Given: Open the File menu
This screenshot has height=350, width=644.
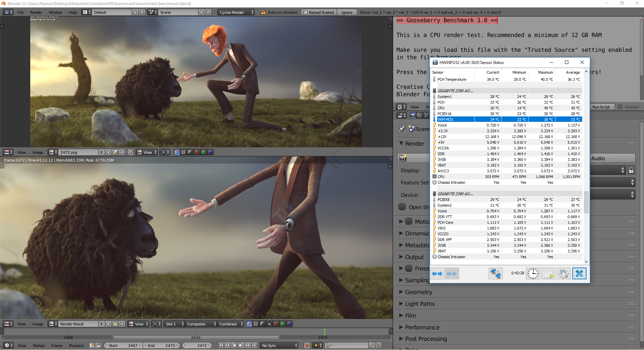Looking at the screenshot, I should tap(21, 12).
